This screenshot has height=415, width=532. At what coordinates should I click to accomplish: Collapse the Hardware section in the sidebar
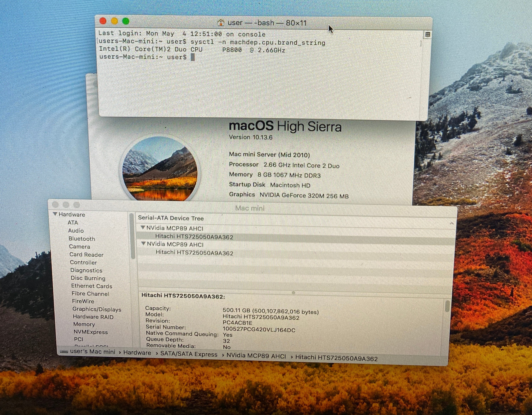(x=55, y=214)
